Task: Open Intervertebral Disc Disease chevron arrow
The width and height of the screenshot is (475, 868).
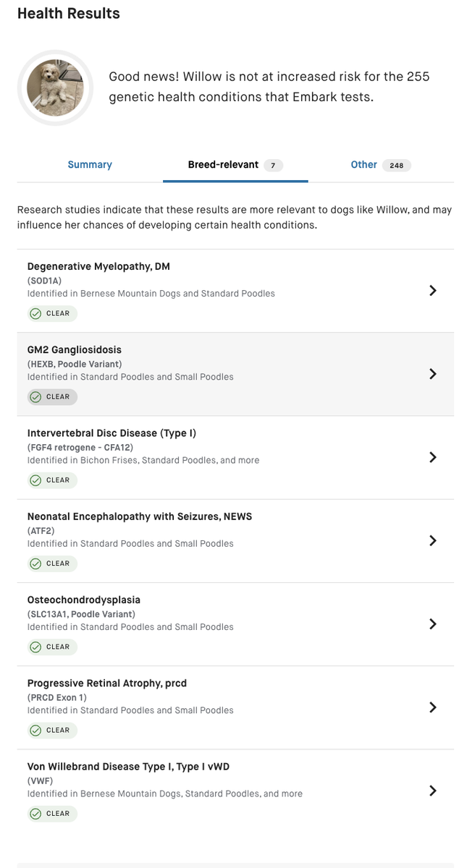Action: coord(432,457)
